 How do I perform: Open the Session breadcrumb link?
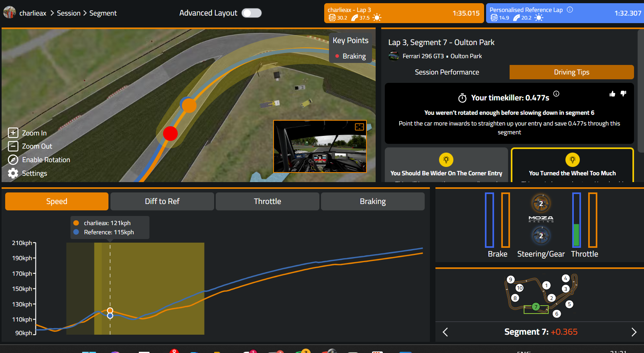(x=69, y=13)
